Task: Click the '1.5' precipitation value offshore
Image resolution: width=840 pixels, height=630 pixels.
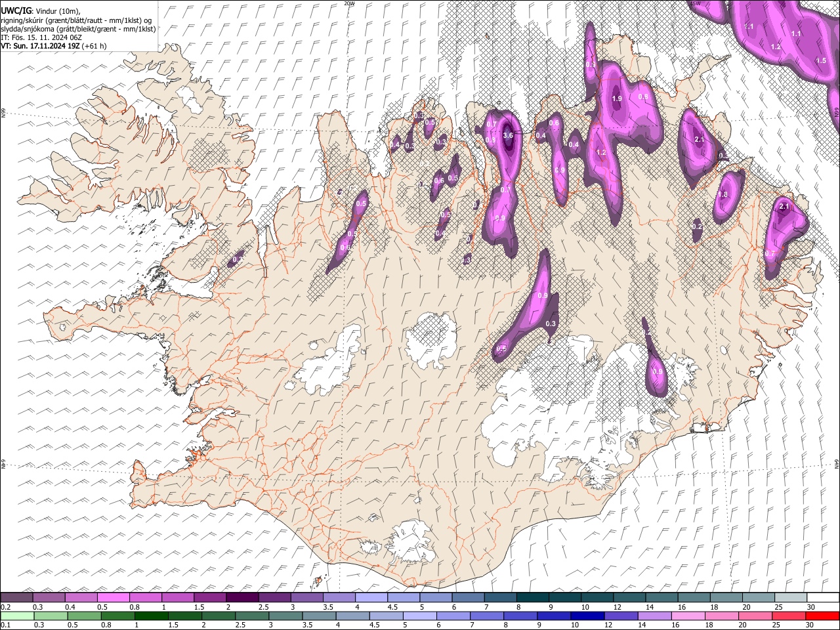Action: [821, 60]
